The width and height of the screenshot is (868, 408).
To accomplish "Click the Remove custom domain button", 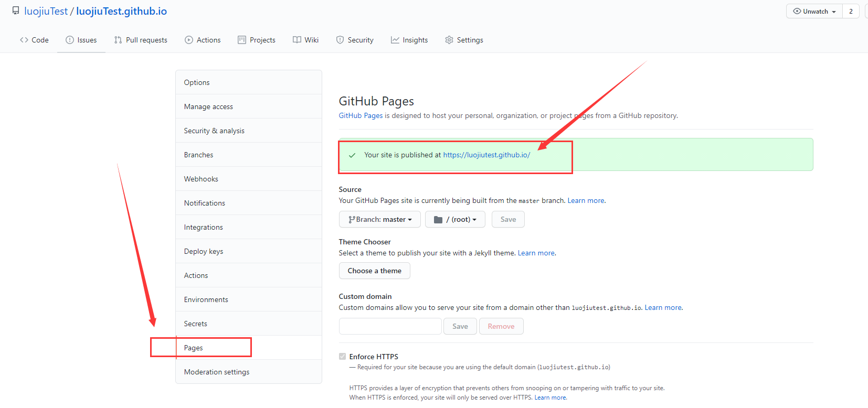I will 501,326.
